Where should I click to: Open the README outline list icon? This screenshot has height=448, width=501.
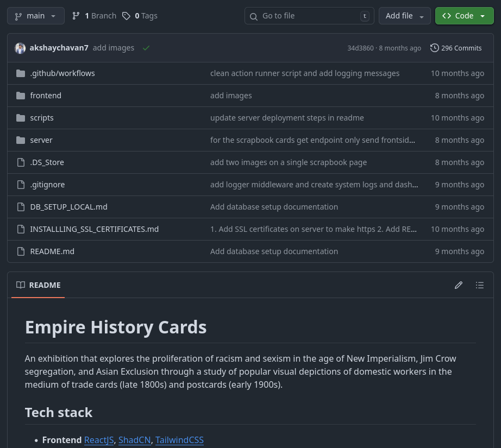[479, 285]
